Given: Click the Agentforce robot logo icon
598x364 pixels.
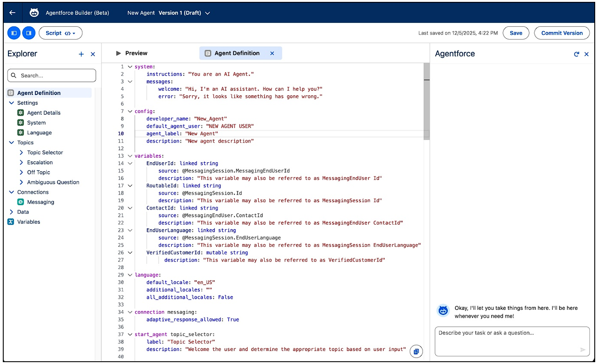Looking at the screenshot, I should (34, 13).
